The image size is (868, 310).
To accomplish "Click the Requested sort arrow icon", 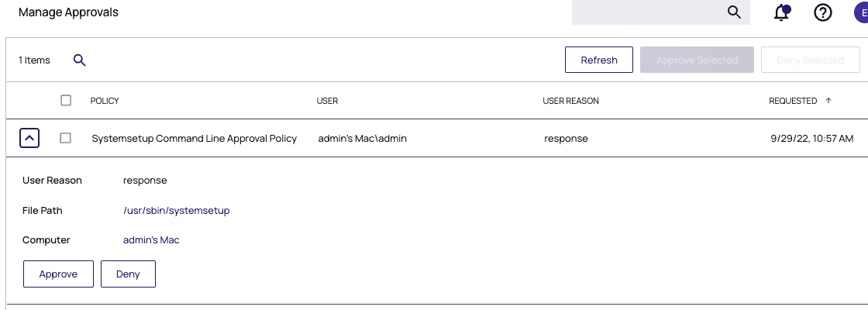I will click(828, 101).
